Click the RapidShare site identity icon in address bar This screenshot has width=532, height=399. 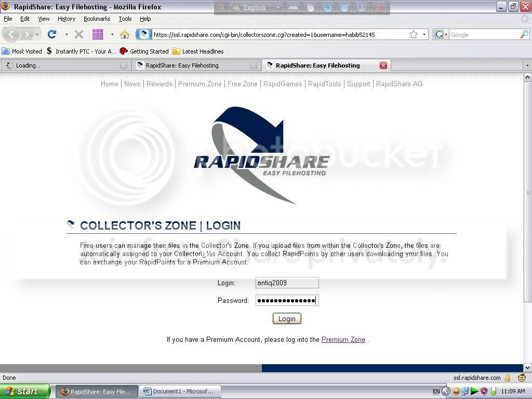point(143,34)
